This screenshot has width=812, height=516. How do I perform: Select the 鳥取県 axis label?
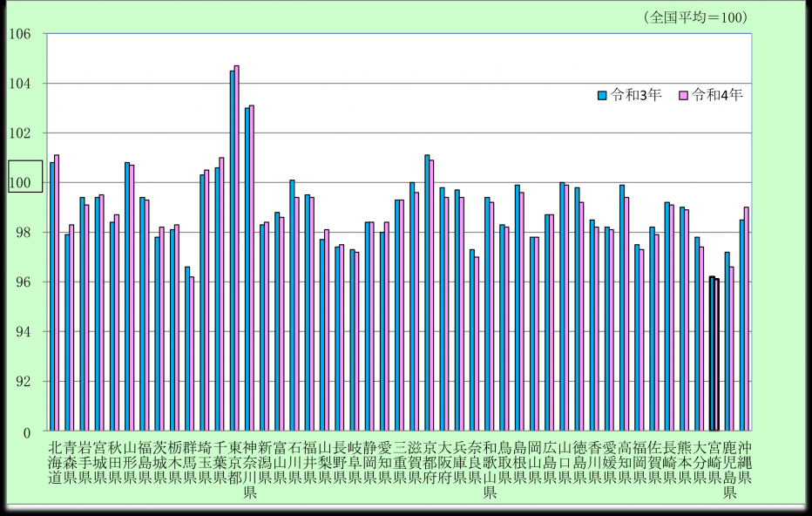tap(505, 463)
